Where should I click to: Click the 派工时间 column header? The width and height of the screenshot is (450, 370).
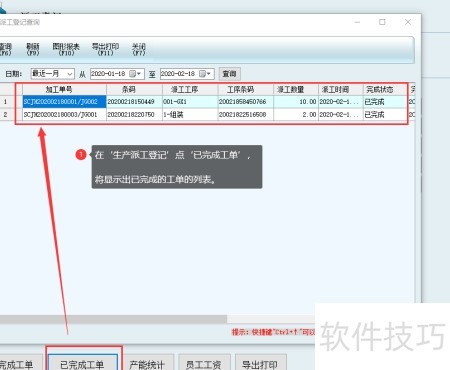pyautogui.click(x=340, y=89)
